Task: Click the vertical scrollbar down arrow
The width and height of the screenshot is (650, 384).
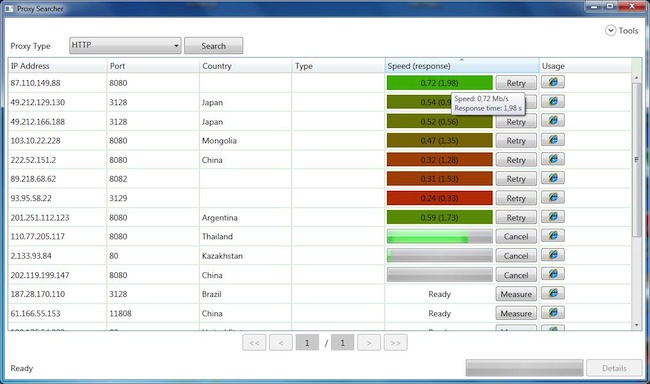Action: [636, 326]
